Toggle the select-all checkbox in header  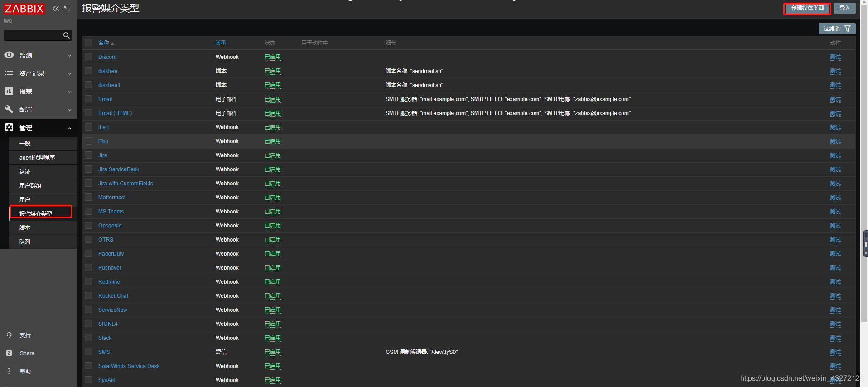88,43
